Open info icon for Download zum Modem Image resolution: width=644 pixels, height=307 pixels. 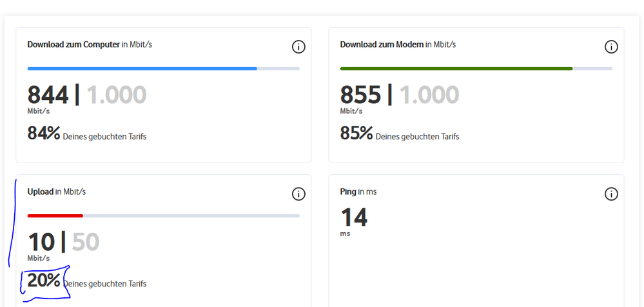coord(611,46)
